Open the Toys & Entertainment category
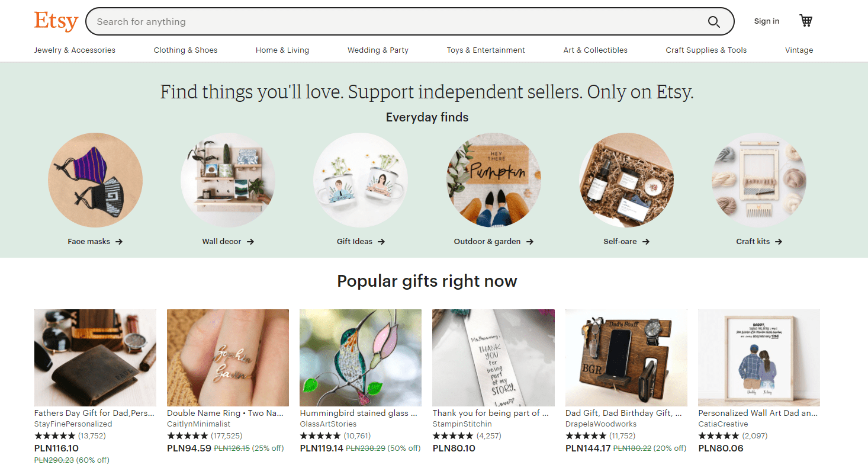Screen dimensions: 868x471 coord(486,50)
